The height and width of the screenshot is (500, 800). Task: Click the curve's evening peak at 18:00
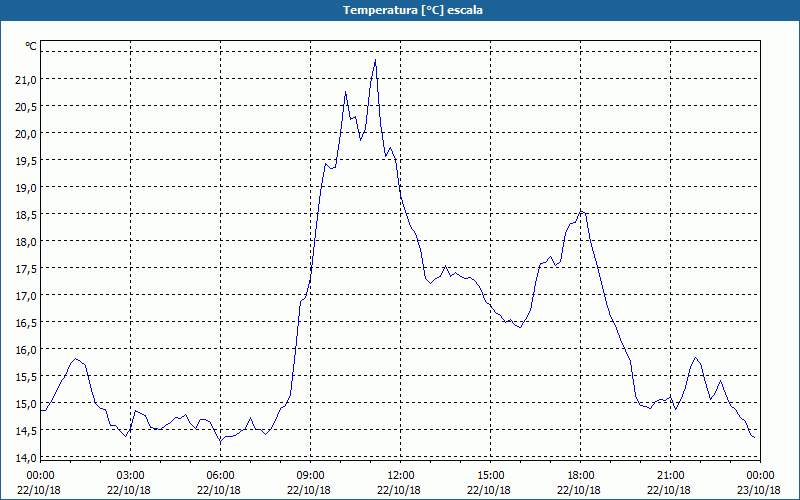coord(581,212)
